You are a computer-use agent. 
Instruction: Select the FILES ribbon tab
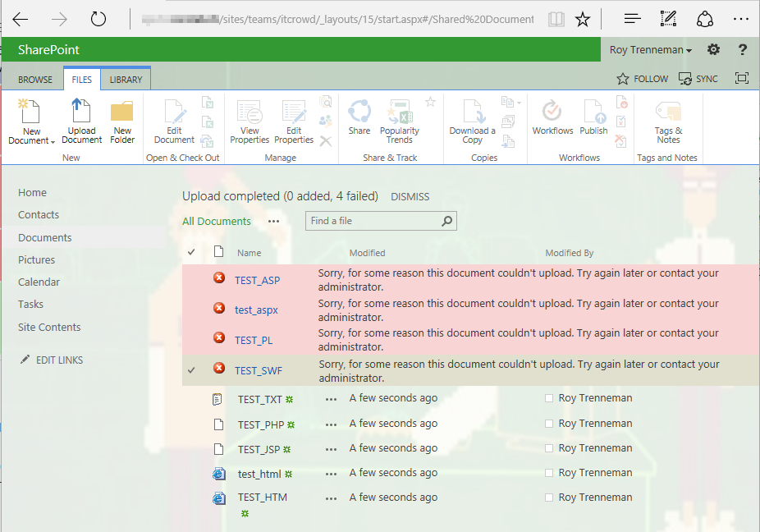[82, 79]
